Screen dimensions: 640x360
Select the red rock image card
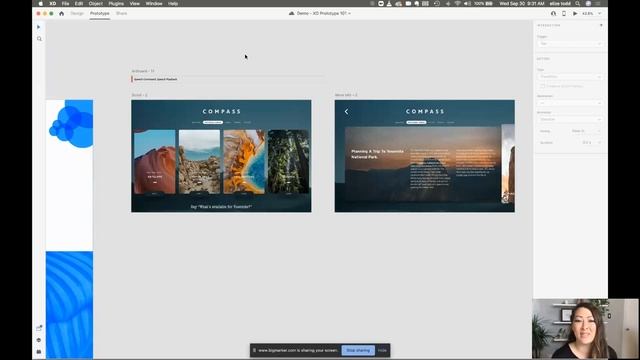coord(155,162)
